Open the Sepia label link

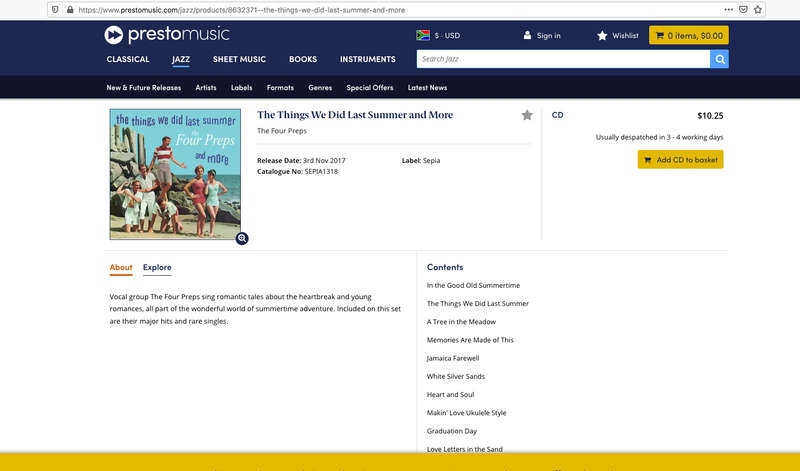point(431,161)
